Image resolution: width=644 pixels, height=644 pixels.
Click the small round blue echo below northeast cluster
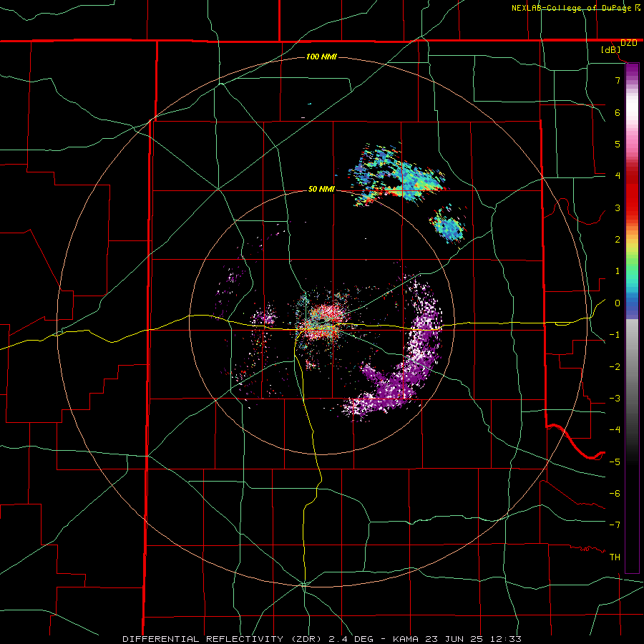pyautogui.click(x=449, y=227)
